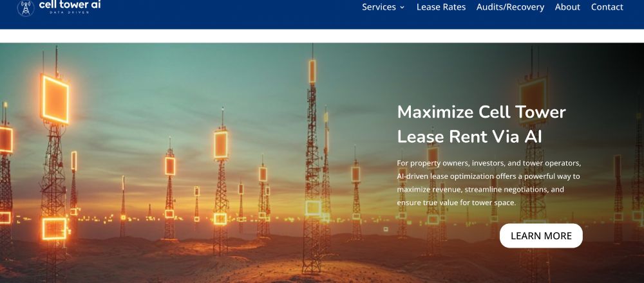Go to Lease Rates page
This screenshot has width=644, height=283.
[x=441, y=7]
